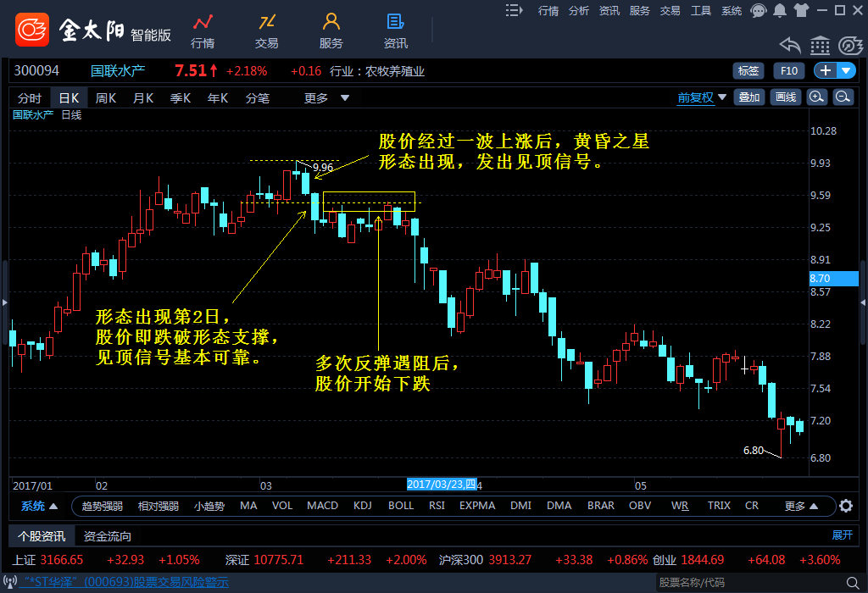Zoom in on the K-line chart
The image size is (868, 593).
point(816,97)
